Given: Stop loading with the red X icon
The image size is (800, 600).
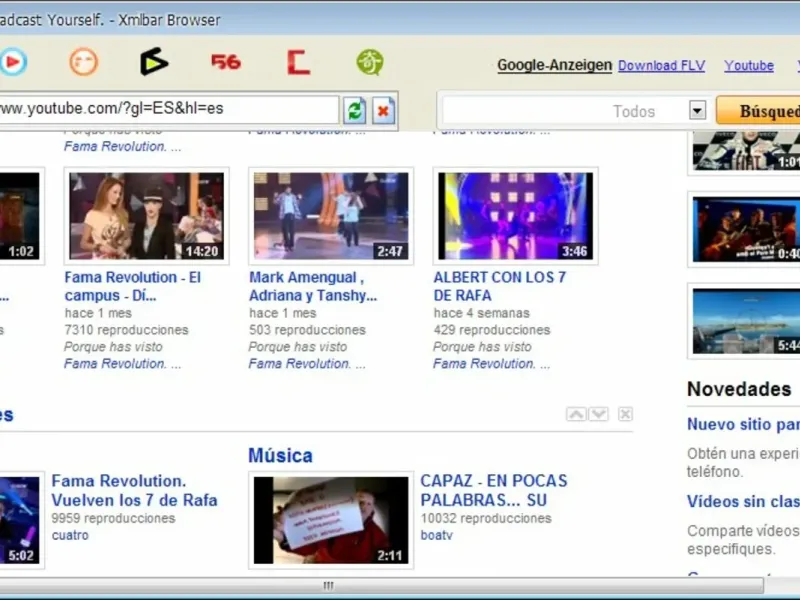Looking at the screenshot, I should click(383, 110).
